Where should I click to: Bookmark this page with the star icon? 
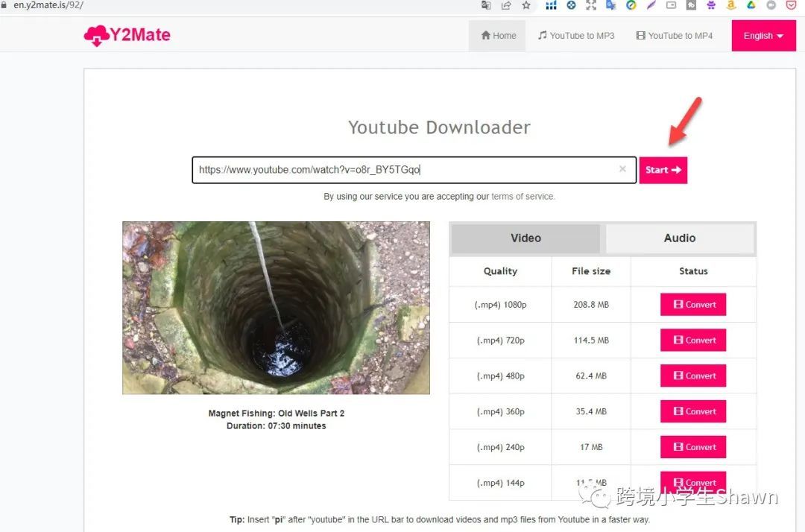(x=526, y=5)
